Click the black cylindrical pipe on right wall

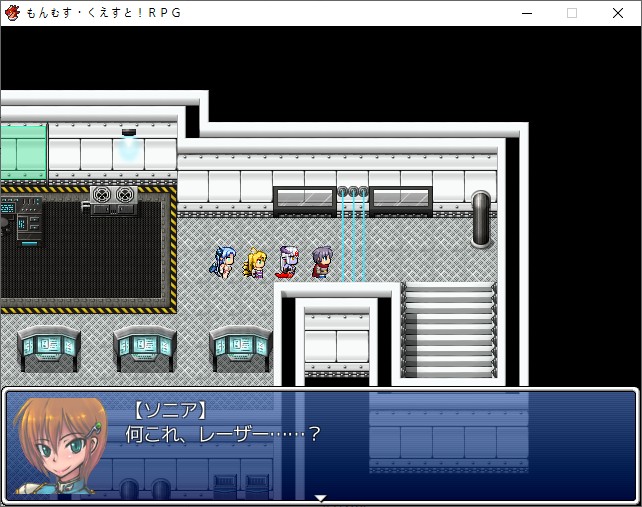click(x=481, y=220)
